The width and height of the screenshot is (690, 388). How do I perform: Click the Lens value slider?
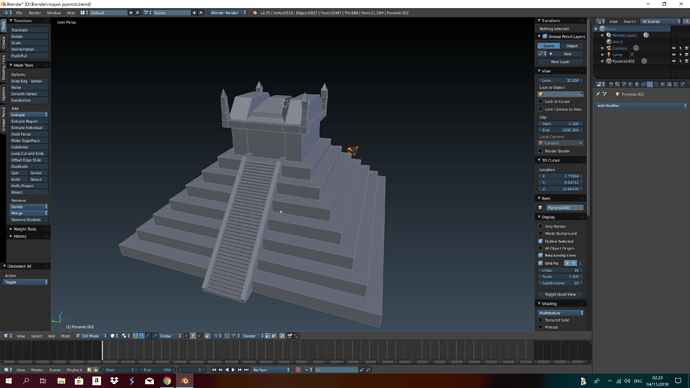560,81
